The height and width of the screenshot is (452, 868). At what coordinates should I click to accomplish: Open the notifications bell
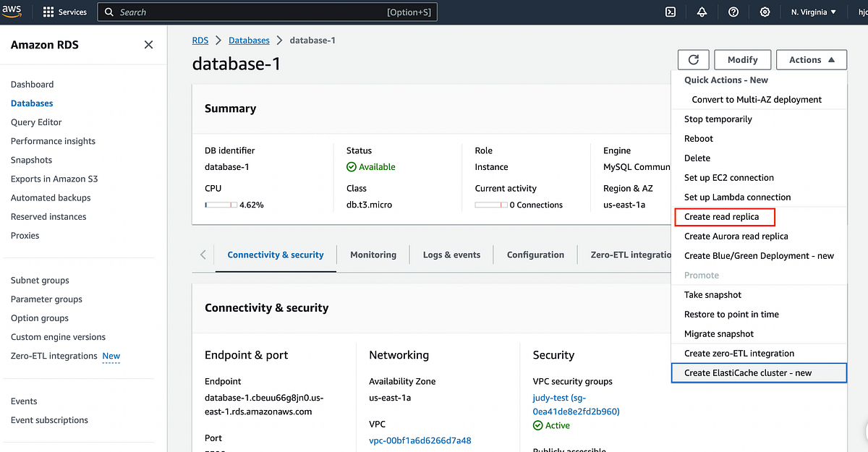click(701, 12)
